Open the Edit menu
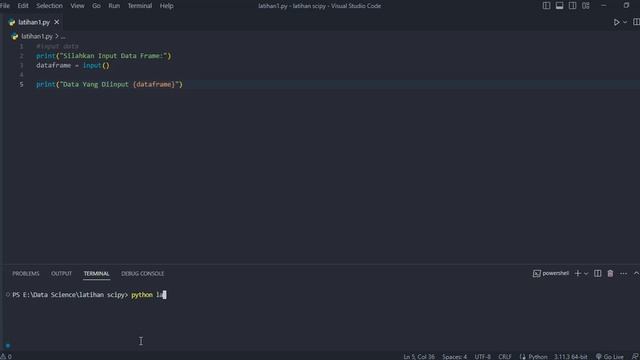This screenshot has height=360, width=640. pos(23,6)
